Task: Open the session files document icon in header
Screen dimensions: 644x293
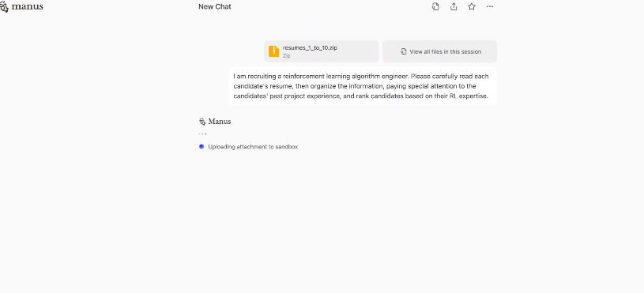Action: [435, 6]
